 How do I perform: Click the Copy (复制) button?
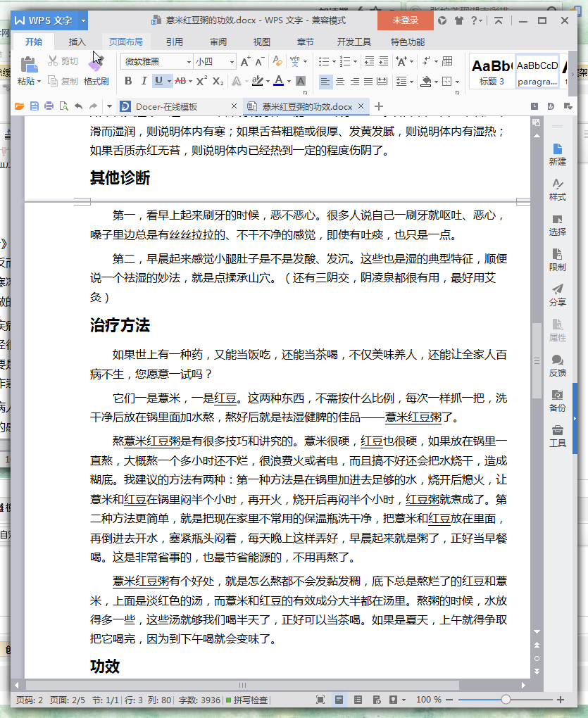63,81
